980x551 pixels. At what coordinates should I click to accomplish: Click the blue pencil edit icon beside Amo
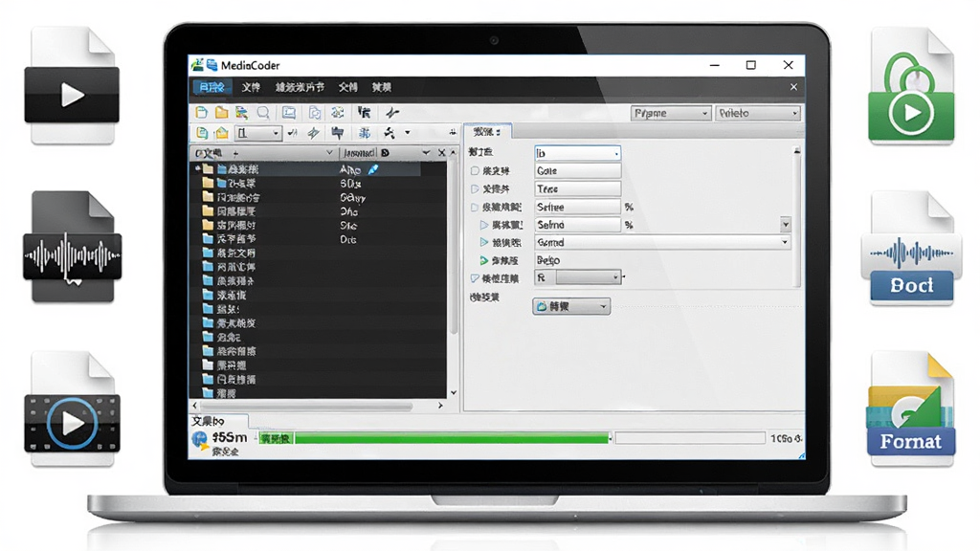[373, 169]
